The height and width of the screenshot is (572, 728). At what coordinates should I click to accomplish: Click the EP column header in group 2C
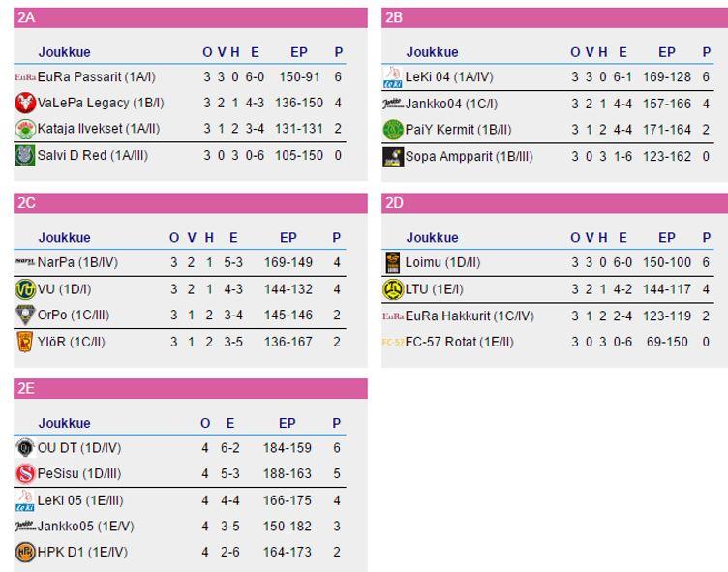click(x=288, y=238)
